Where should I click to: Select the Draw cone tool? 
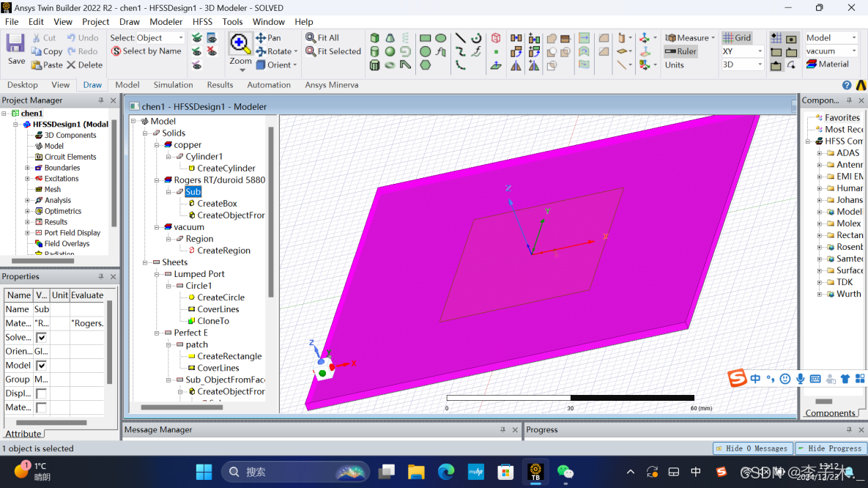(390, 37)
